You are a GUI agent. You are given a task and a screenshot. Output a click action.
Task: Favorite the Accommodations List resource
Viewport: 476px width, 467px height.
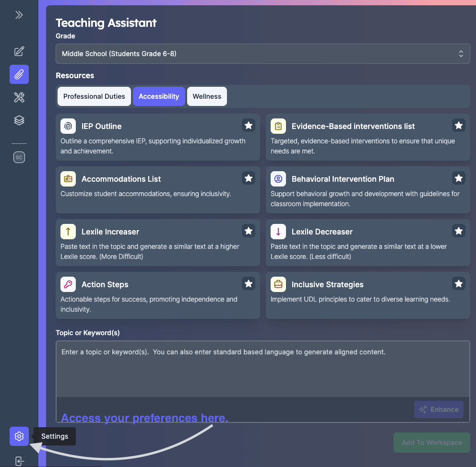[x=249, y=178]
